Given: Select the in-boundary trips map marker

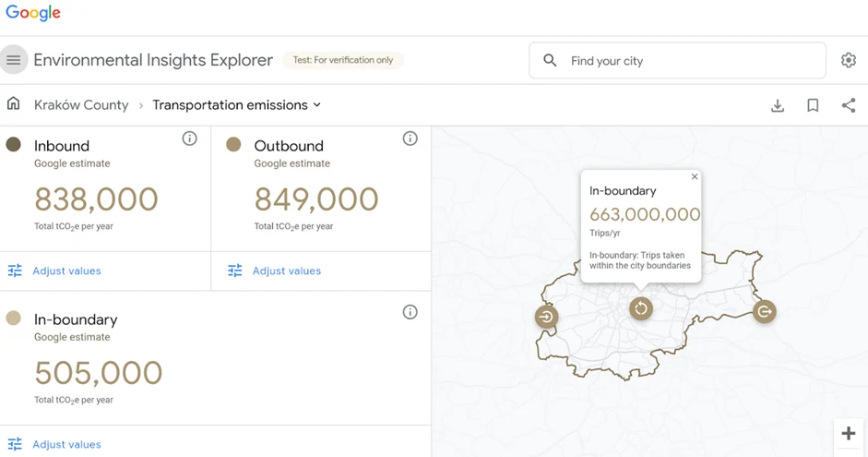Looking at the screenshot, I should click(x=641, y=308).
